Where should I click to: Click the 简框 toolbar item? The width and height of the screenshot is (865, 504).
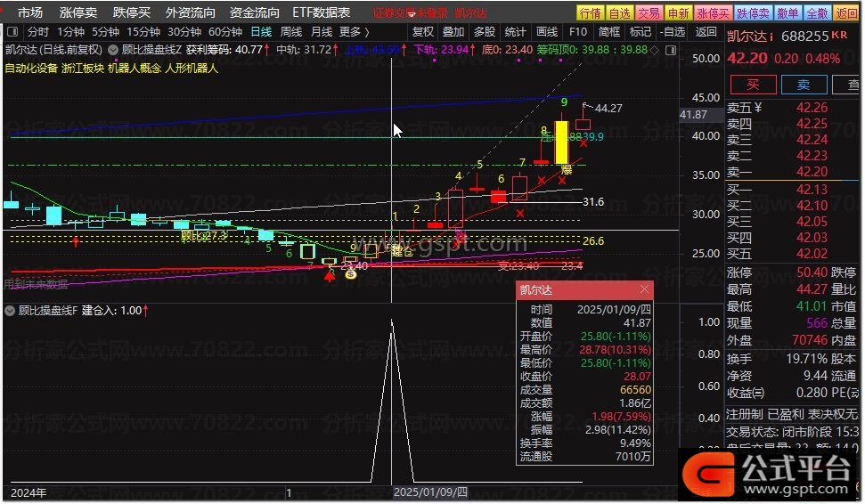(x=609, y=32)
